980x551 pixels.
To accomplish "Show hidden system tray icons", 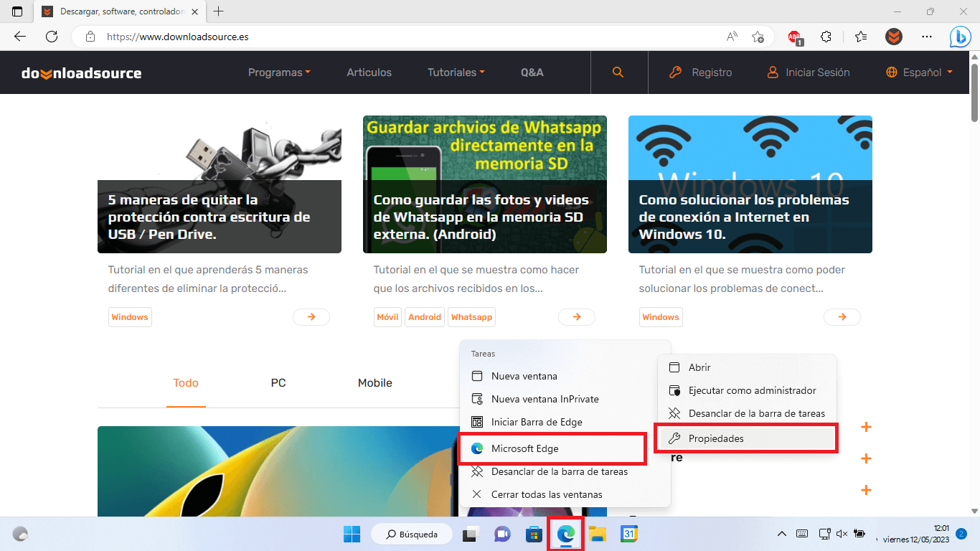I will tap(782, 534).
